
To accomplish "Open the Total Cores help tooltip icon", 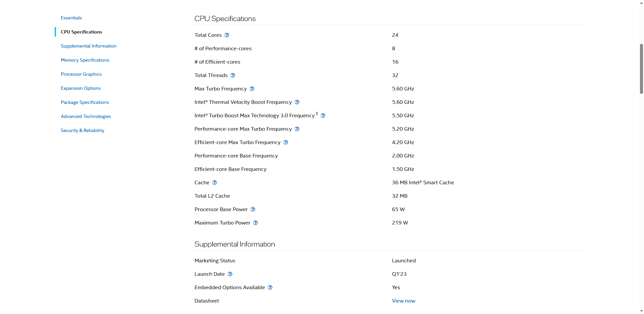I will 227,35.
